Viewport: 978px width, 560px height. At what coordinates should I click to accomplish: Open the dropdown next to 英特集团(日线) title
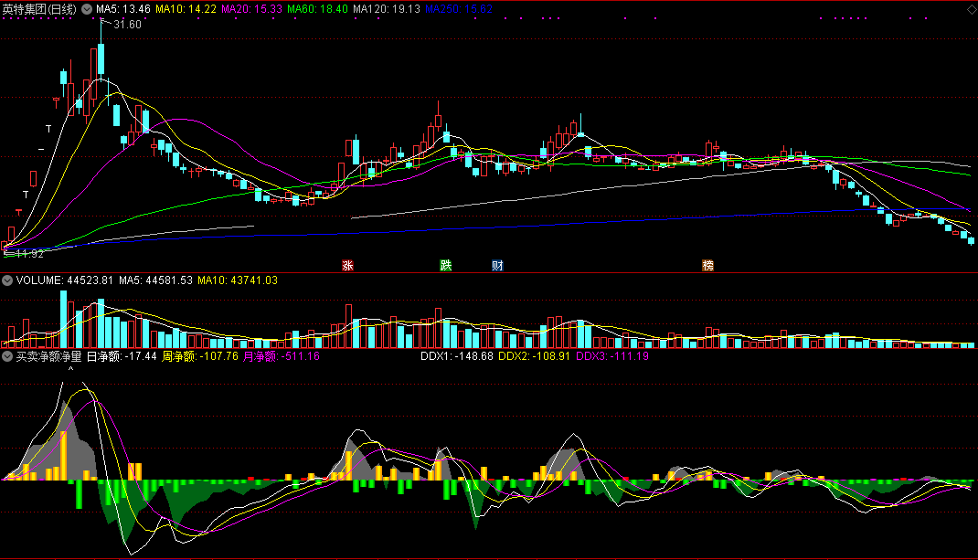[x=87, y=9]
